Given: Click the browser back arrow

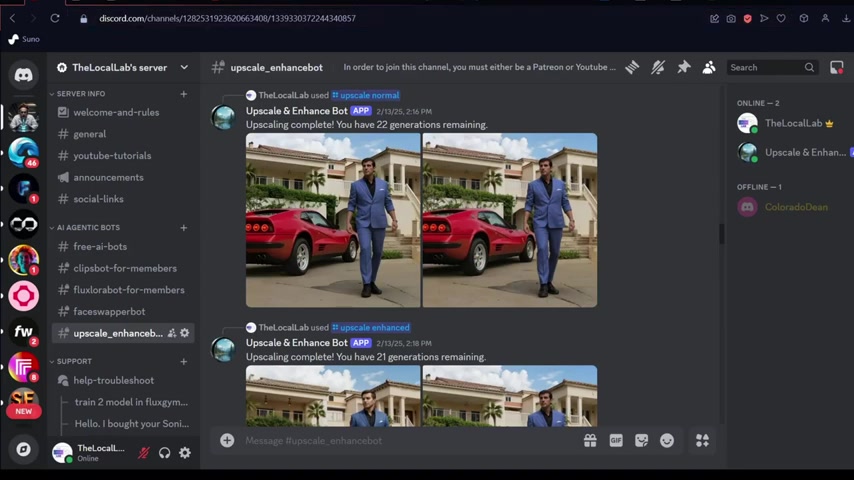Looking at the screenshot, I should coord(13,18).
